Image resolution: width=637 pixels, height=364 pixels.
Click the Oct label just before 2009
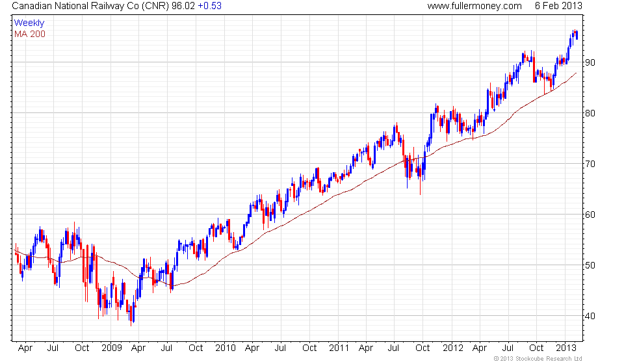coord(82,348)
